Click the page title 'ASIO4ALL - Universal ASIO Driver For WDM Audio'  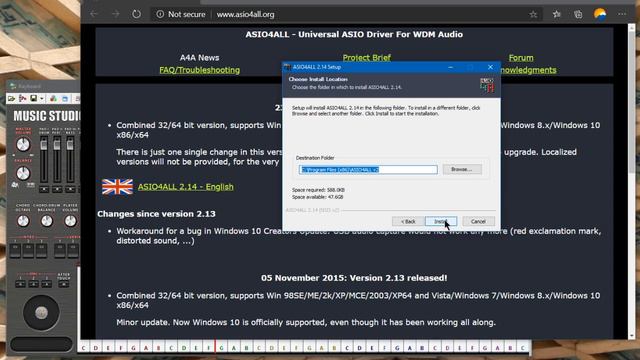pos(354,34)
